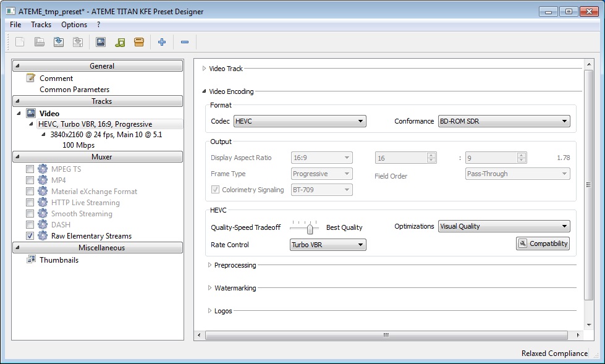Viewport: 605px width, 364px height.
Task: Open DASH settings gear icon
Action: [43, 224]
